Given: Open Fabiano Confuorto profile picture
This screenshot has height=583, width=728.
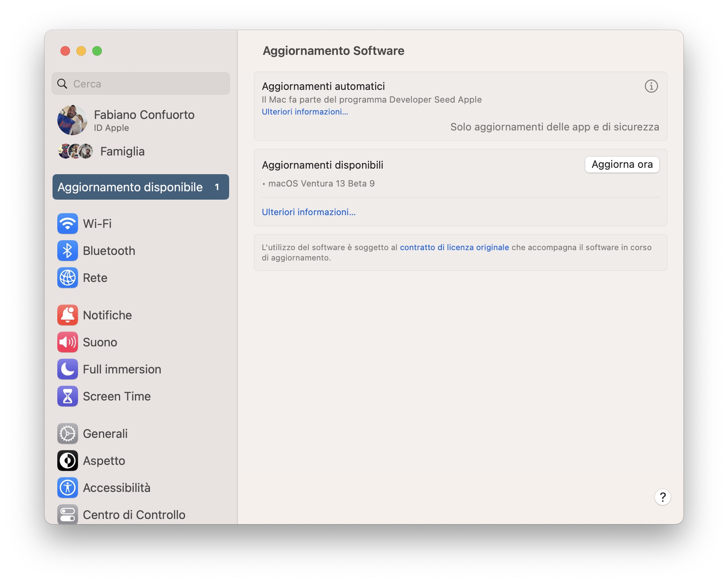Looking at the screenshot, I should pyautogui.click(x=72, y=120).
